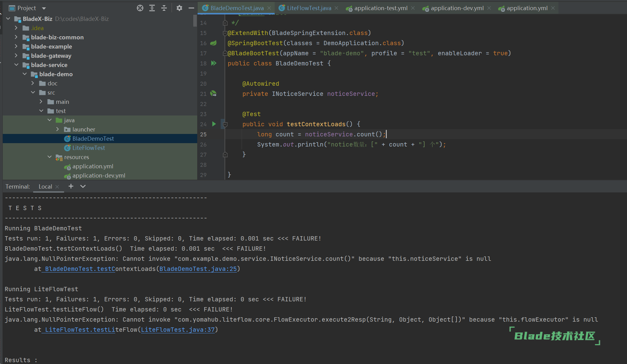
Task: Collapse the src folder
Action: click(33, 92)
